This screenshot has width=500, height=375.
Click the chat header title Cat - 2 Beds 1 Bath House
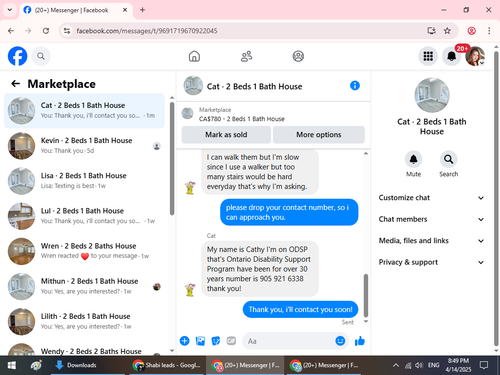tap(254, 86)
